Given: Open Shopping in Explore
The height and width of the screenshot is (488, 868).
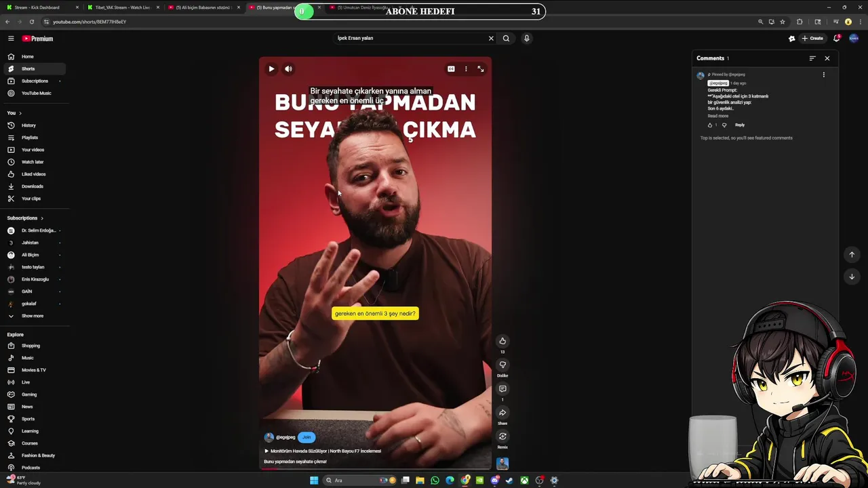Looking at the screenshot, I should [x=34, y=346].
